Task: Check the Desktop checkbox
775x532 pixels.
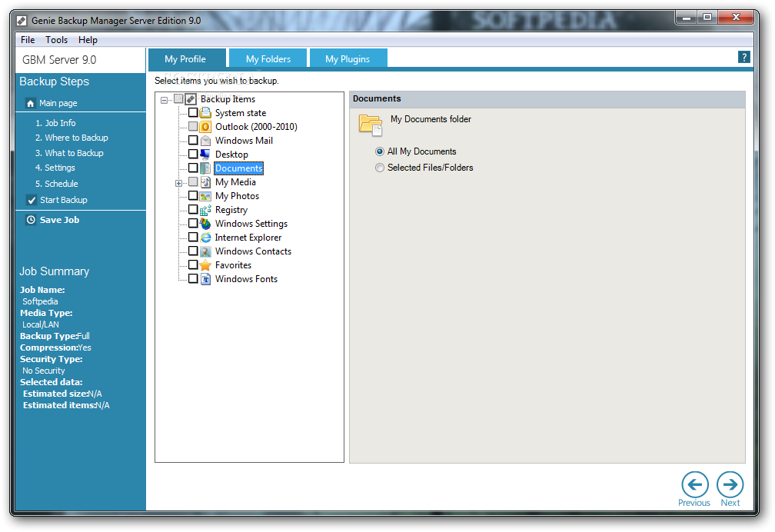Action: 193,155
